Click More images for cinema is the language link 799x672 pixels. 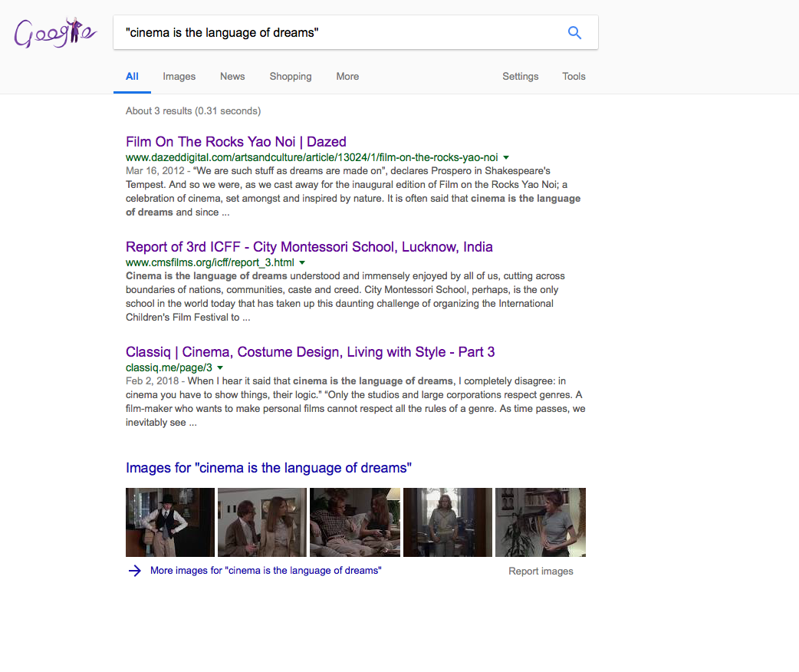pos(265,571)
